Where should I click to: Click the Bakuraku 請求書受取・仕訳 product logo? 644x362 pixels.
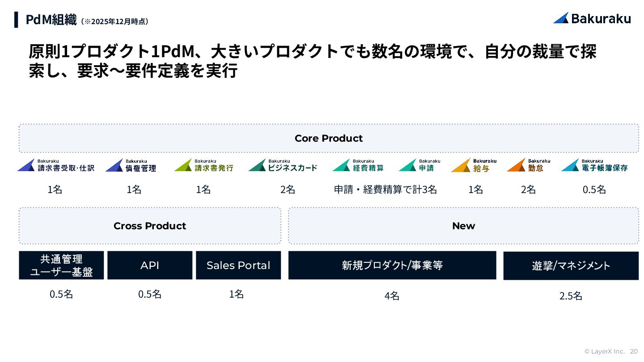point(56,165)
